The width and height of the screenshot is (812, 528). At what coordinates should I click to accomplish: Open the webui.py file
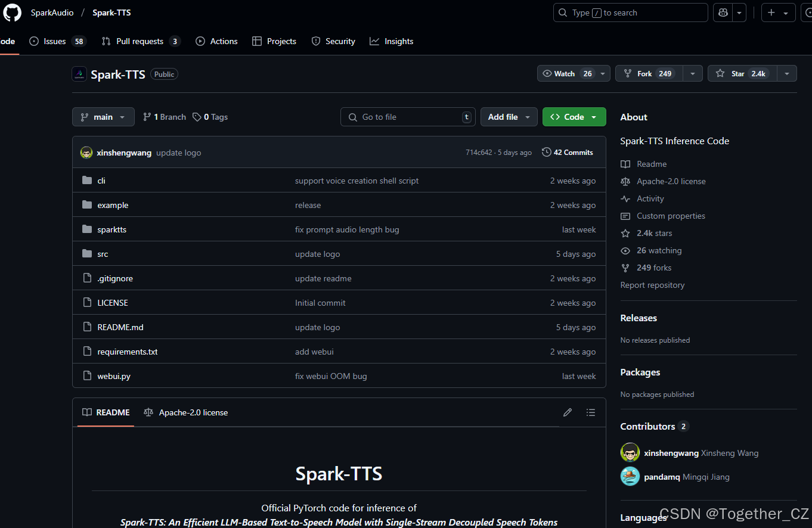coord(114,376)
